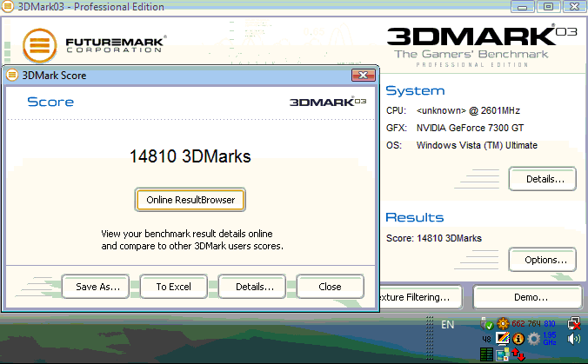Image resolution: width=588 pixels, height=364 pixels.
Task: Open the Windows Sidebar tray icon
Action: [502, 354]
